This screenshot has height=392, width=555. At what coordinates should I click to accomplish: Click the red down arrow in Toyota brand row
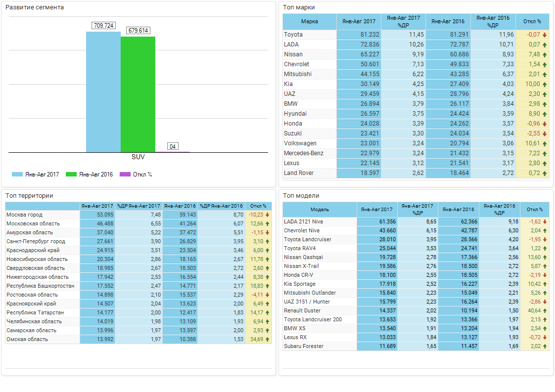(x=545, y=35)
